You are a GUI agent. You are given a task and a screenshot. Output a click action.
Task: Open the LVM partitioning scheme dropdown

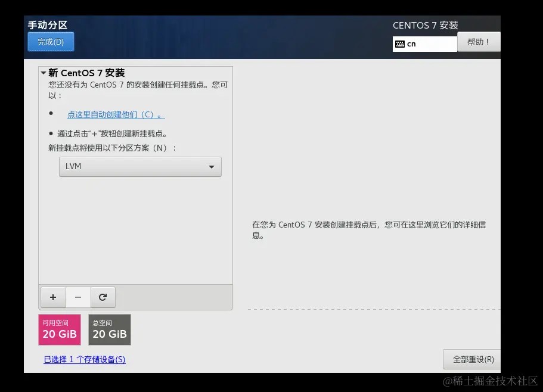tap(140, 167)
